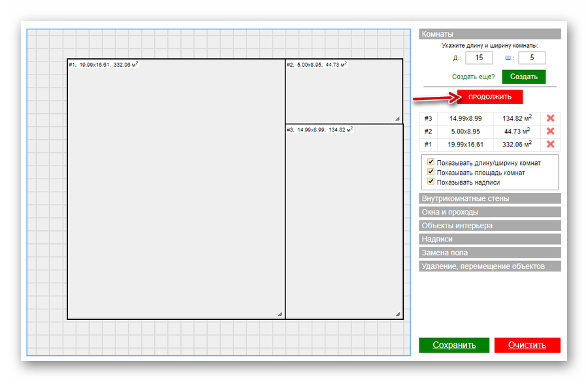Screen dimensions: 588x382
Task: Collapse the 'Комнаты' panel header
Action: pyautogui.click(x=489, y=34)
